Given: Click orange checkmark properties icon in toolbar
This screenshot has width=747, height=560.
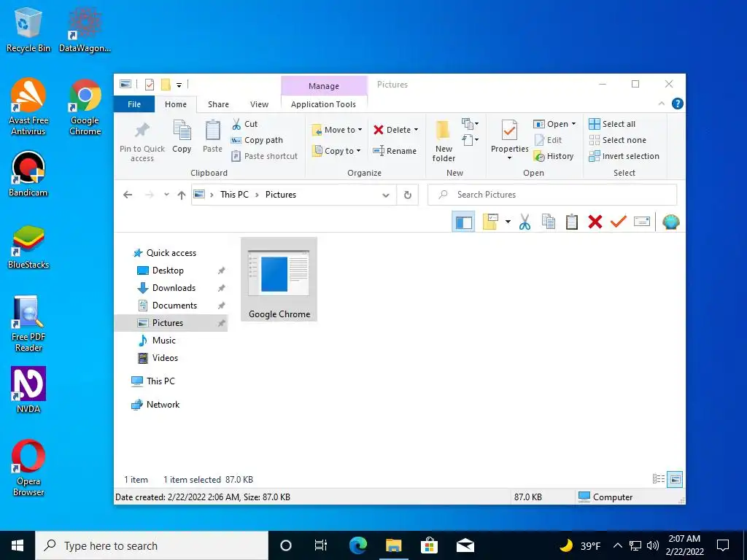Looking at the screenshot, I should (619, 222).
